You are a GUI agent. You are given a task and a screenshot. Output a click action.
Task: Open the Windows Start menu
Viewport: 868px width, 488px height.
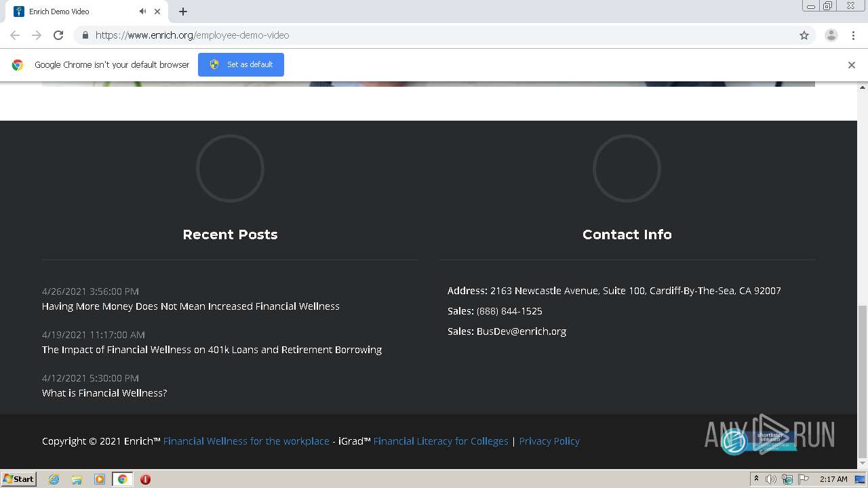point(19,479)
